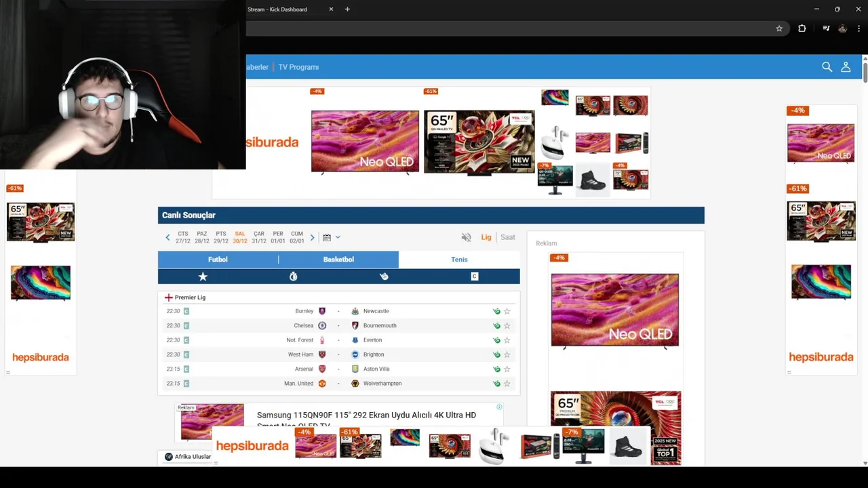Screen dimensions: 868x488
Task: Select date CTS 27/12
Action: [183, 237]
